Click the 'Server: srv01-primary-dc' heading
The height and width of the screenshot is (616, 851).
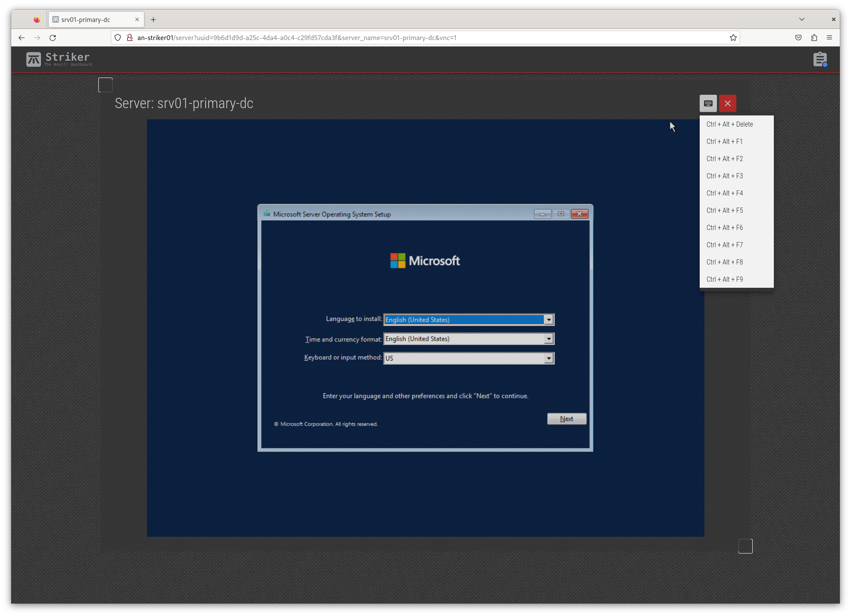184,103
